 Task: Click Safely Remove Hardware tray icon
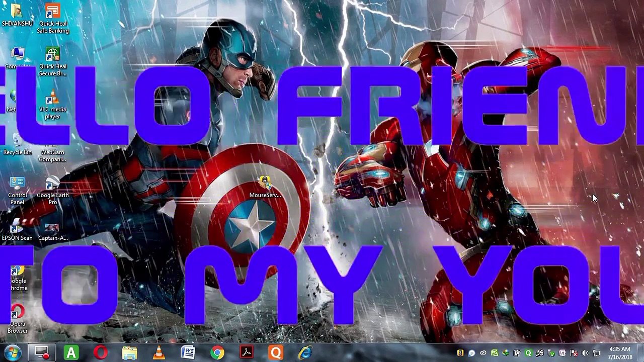(x=551, y=353)
